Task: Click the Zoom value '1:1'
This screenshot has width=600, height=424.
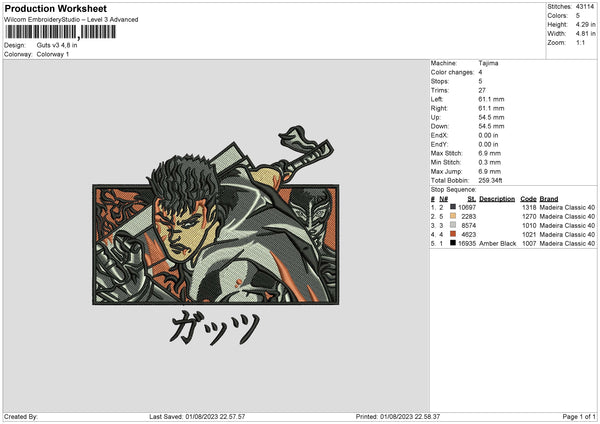Action: tap(580, 42)
